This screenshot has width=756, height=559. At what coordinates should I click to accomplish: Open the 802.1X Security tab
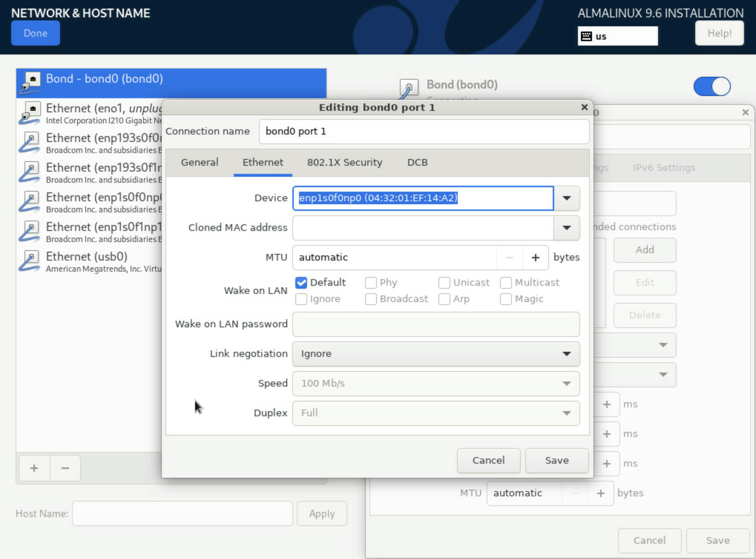[x=345, y=162]
